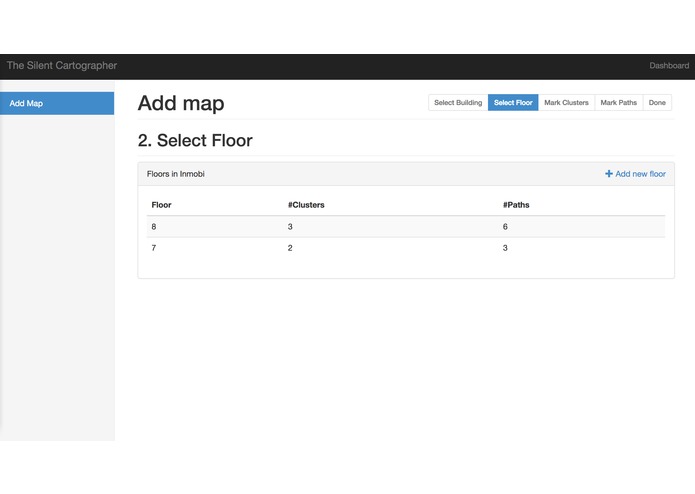Open the Mark Paths step
695x494 pixels.
pos(618,102)
